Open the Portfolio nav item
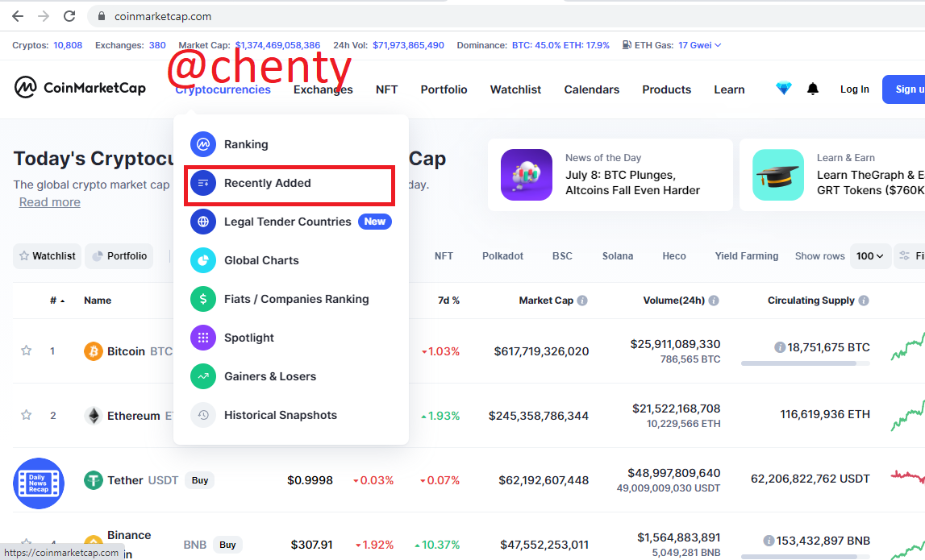 444,89
